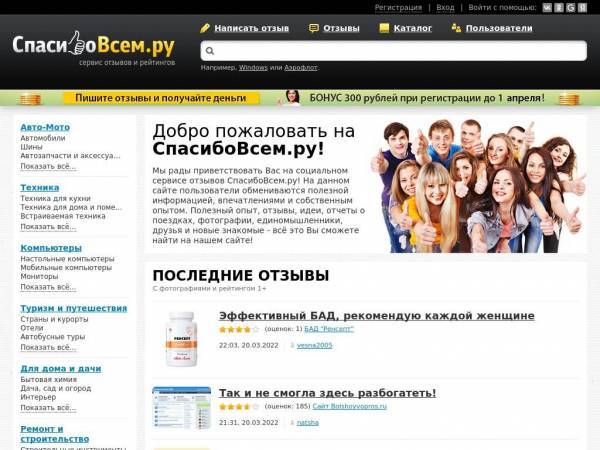
Task: Open БАД "Ренсепт" product link
Action: (x=329, y=329)
